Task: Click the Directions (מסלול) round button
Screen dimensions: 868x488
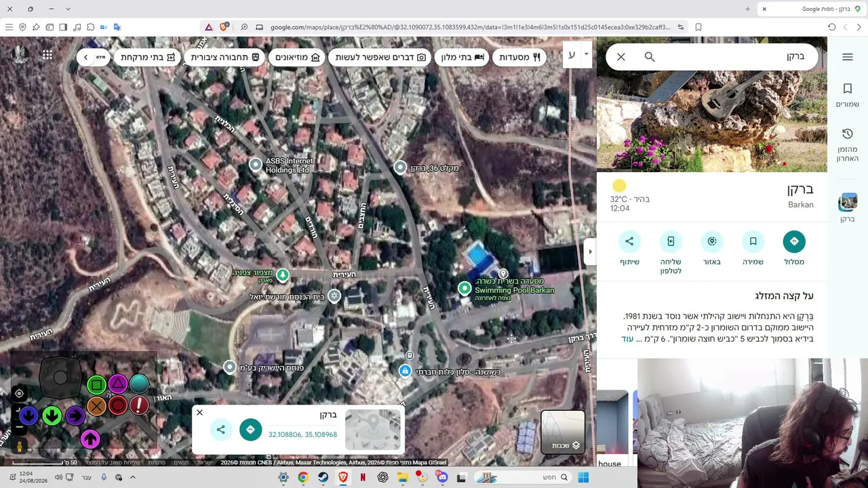Action: [794, 241]
